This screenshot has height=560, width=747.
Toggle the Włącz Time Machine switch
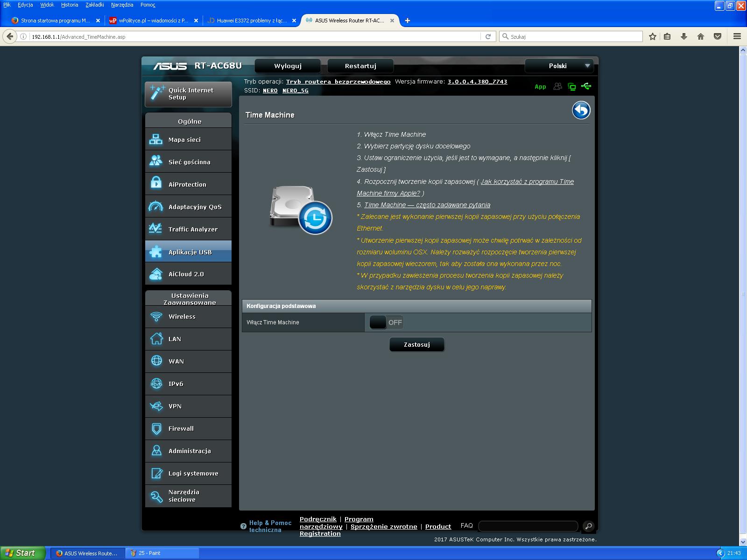[386, 322]
